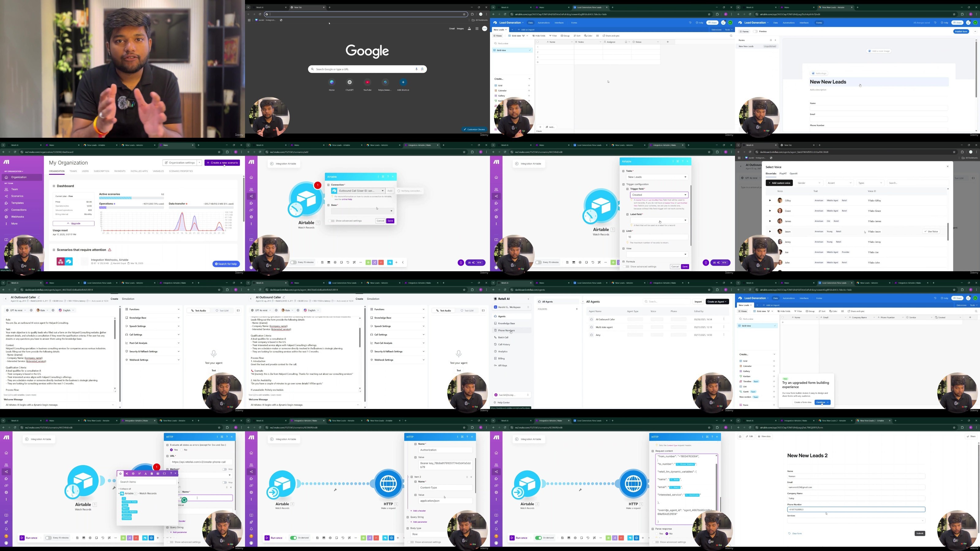Toggle the Limit checkbox in Airtable module
This screenshot has width=980, height=551.
click(624, 231)
